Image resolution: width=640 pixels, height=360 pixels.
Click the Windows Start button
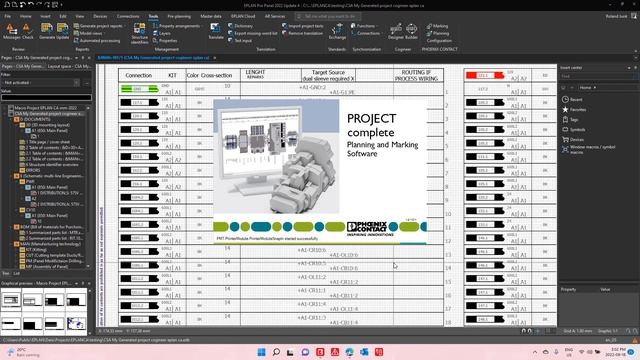pyautogui.click(x=262, y=352)
